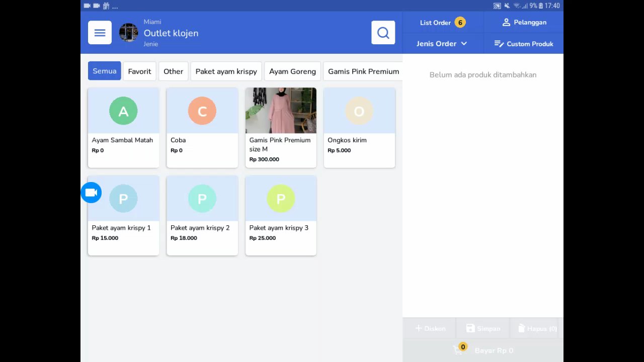Select the Ayam Goreng category tab
The width and height of the screenshot is (644, 362).
pos(292,71)
